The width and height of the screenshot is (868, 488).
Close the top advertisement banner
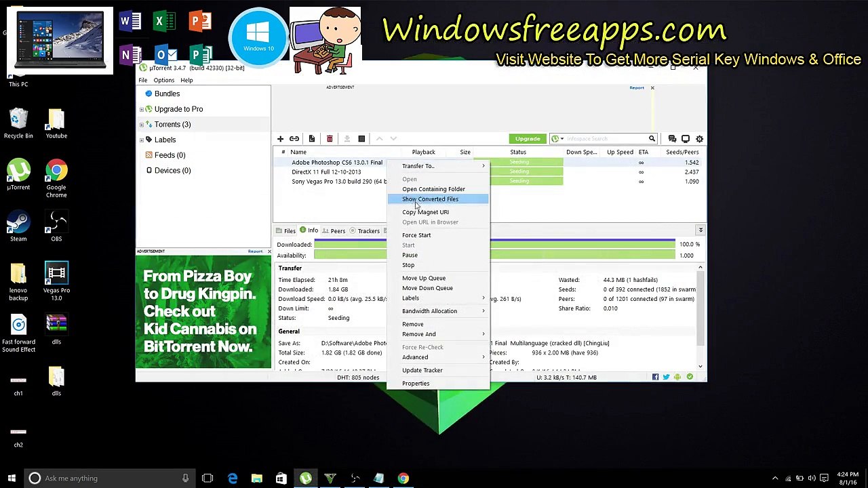click(652, 87)
